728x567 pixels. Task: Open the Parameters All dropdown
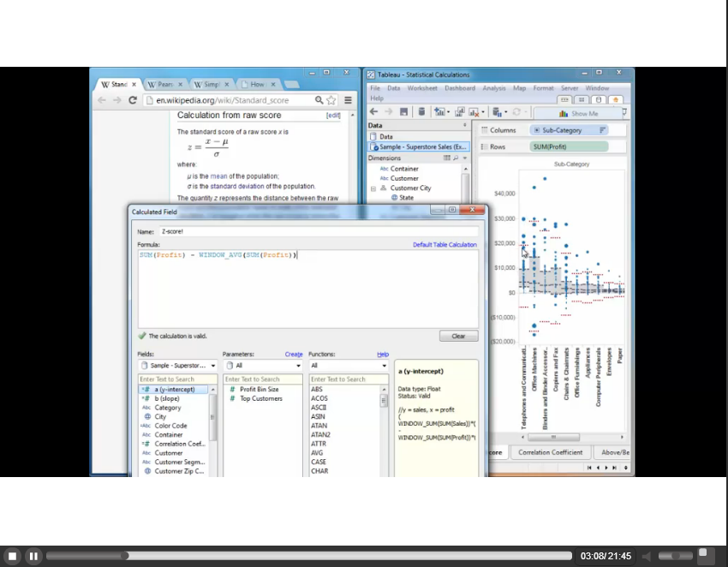[262, 366]
